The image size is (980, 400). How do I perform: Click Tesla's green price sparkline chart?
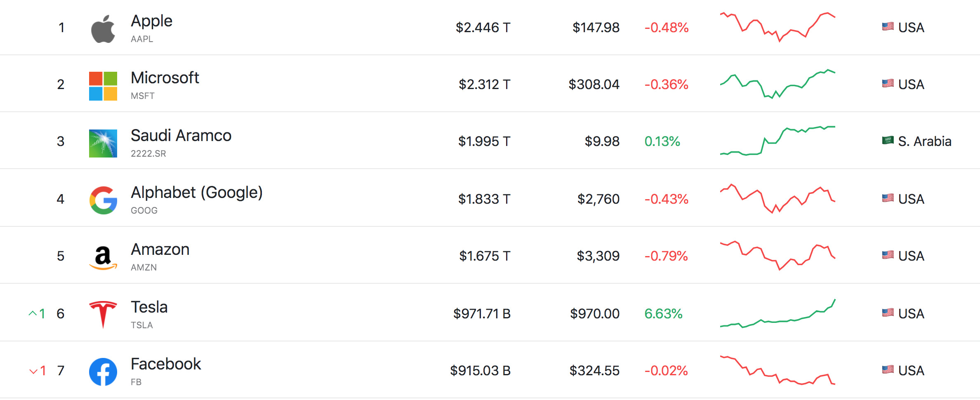(778, 313)
